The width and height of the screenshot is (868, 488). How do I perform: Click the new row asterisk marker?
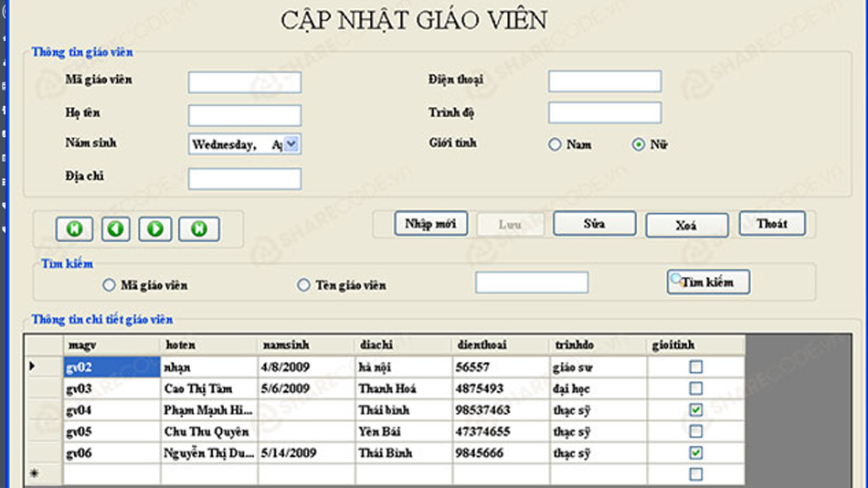(x=34, y=474)
